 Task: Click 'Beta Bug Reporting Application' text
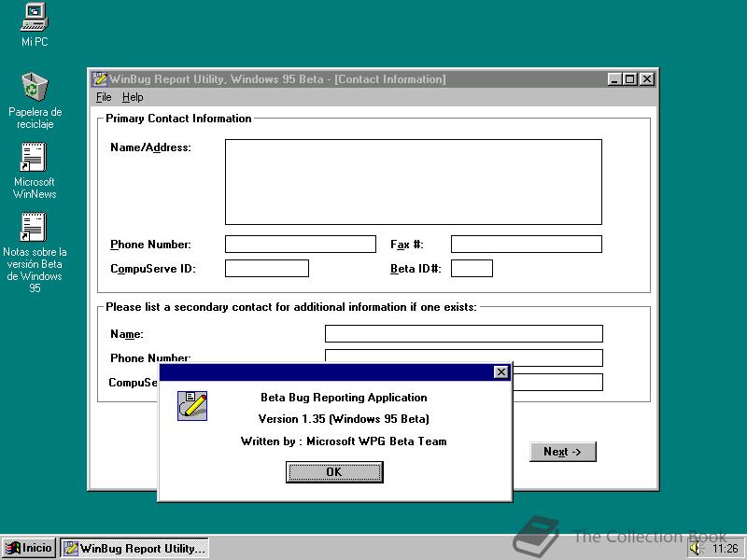click(344, 398)
